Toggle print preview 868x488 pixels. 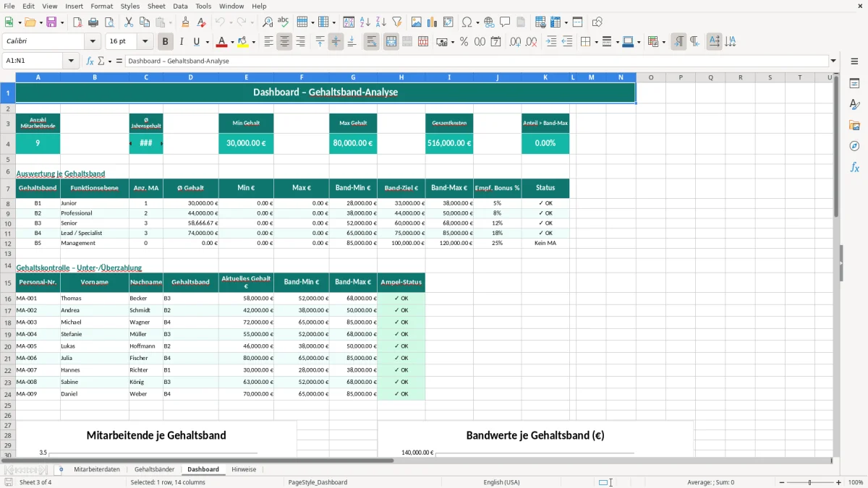(x=109, y=22)
